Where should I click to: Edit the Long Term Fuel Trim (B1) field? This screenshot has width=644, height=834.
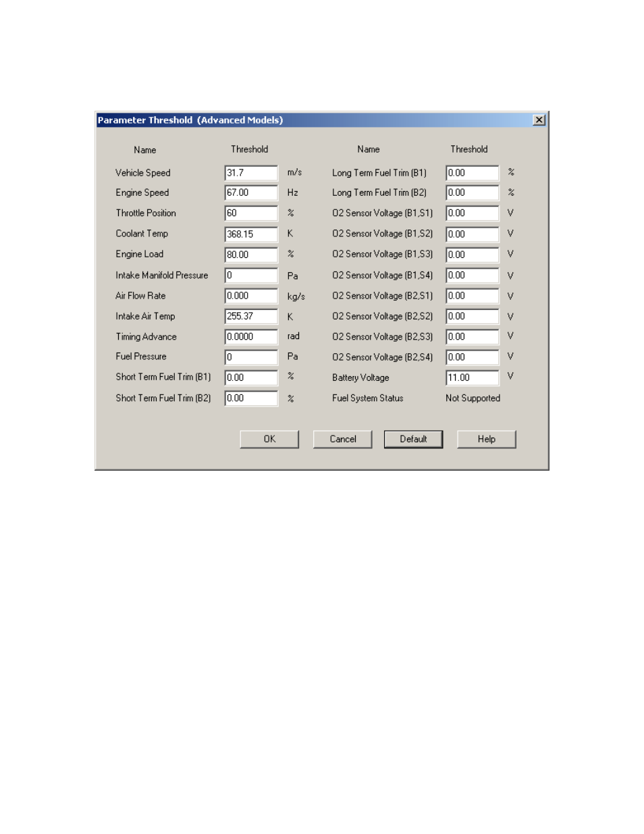(x=473, y=173)
